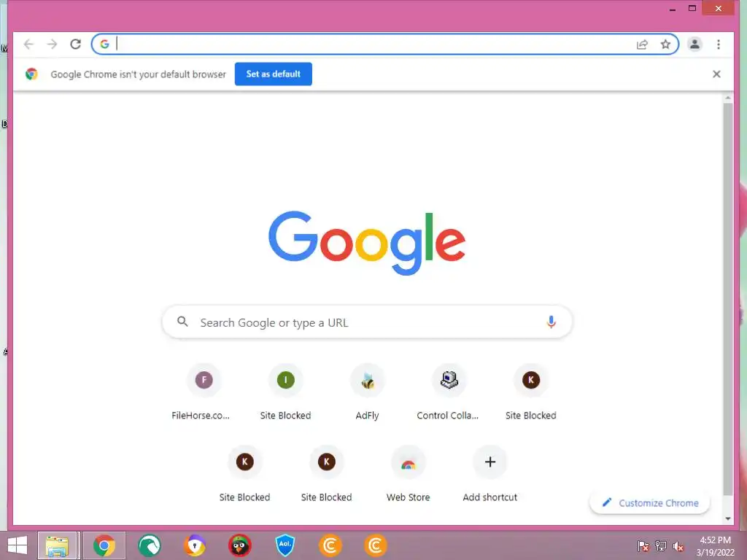The image size is (747, 560).
Task: Maximize the Chrome window
Action: tap(692, 8)
